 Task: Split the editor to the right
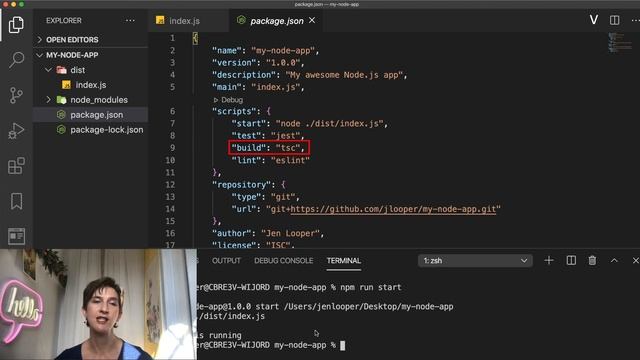(x=614, y=20)
